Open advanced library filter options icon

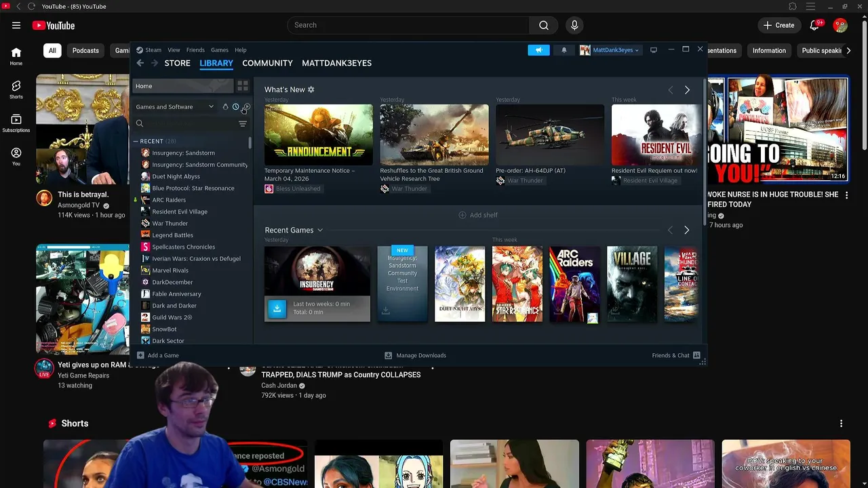[243, 124]
